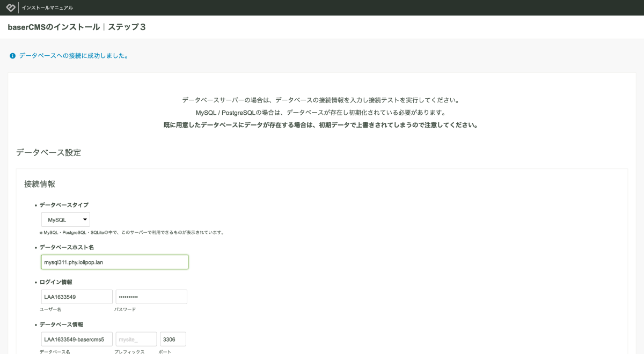Click the 接続情報 panel heading
Image resolution: width=644 pixels, height=354 pixels.
(x=40, y=184)
